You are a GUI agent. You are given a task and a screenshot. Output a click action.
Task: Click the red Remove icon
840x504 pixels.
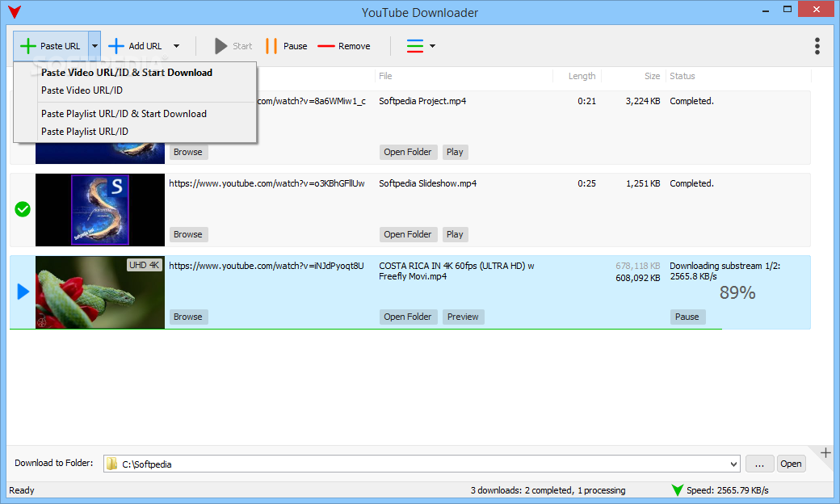click(326, 46)
